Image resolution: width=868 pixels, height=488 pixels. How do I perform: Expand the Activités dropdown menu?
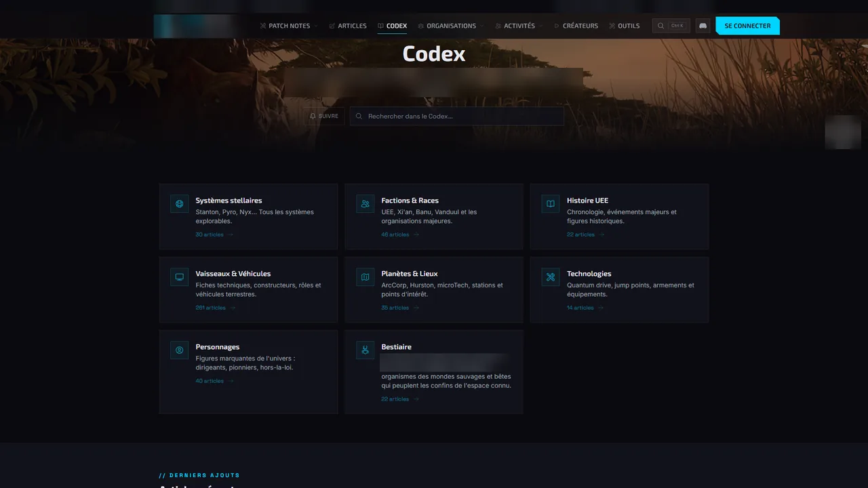point(519,26)
